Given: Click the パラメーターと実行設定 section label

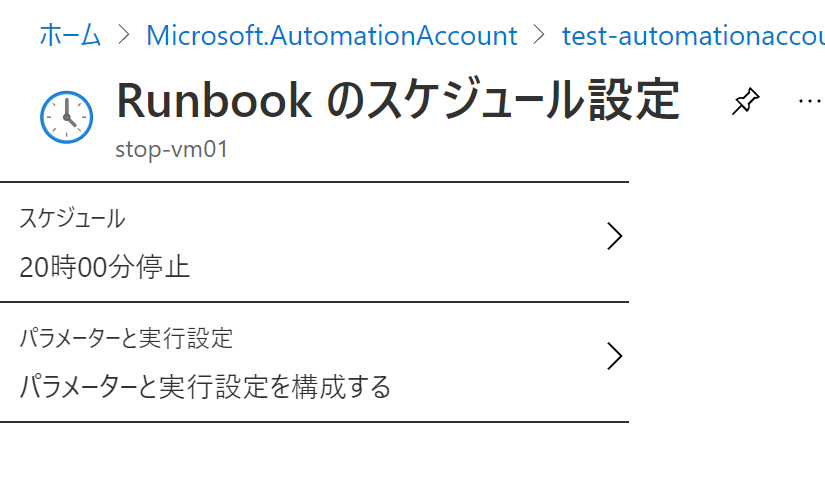Looking at the screenshot, I should [126, 338].
